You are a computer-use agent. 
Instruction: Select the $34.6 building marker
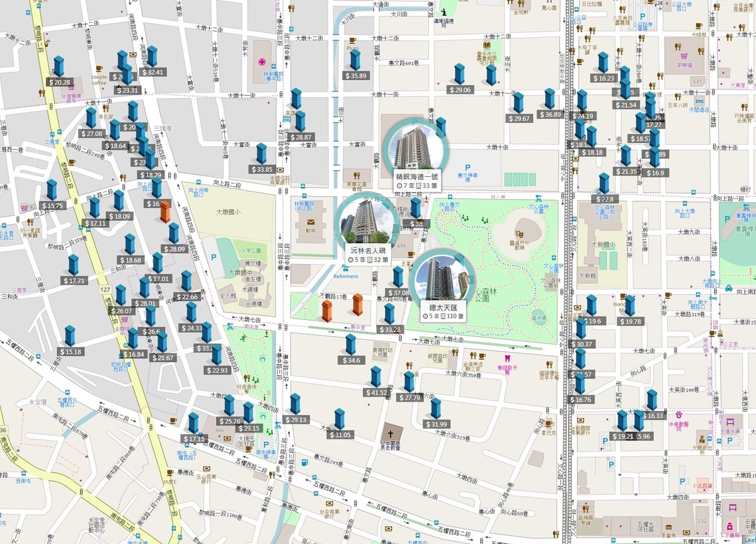pos(351,345)
